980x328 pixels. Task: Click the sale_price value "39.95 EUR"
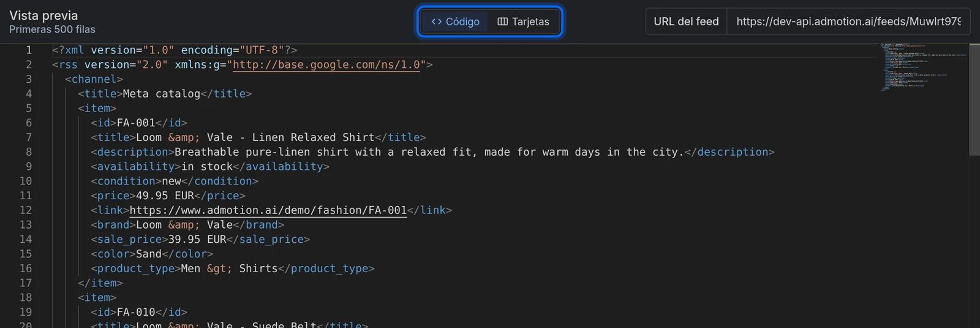[197, 240]
